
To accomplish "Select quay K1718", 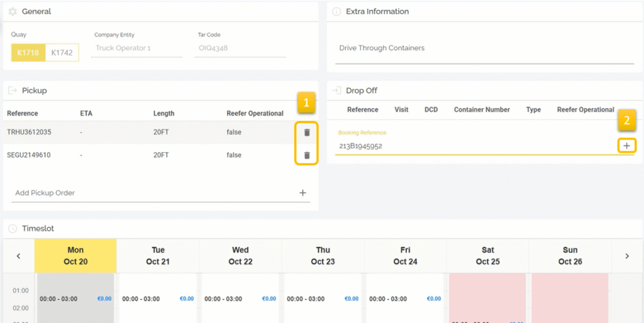I will 28,53.
